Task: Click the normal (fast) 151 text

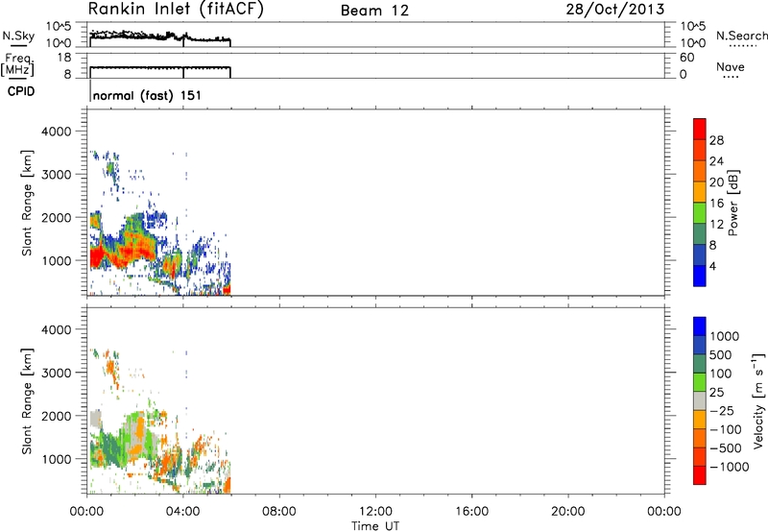Action: point(147,95)
